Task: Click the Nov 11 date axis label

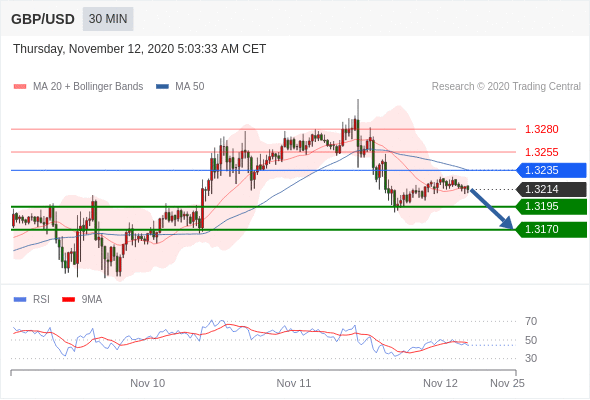Action: point(294,383)
